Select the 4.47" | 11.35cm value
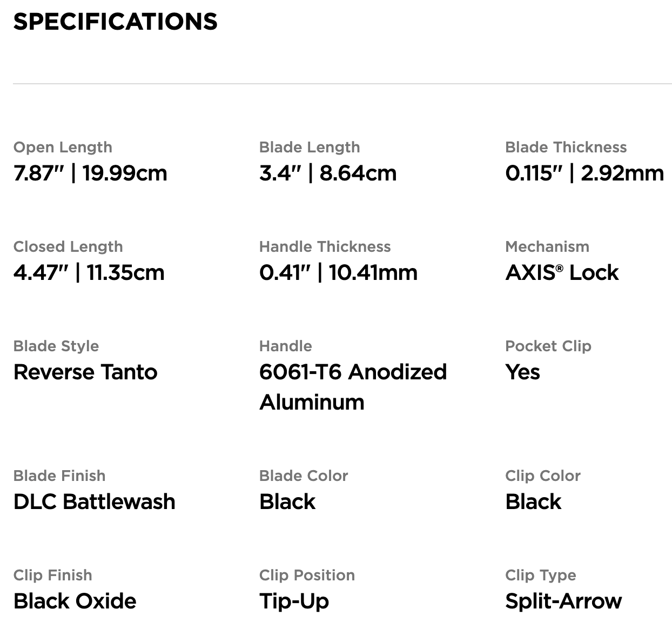The height and width of the screenshot is (629, 672). click(x=89, y=273)
